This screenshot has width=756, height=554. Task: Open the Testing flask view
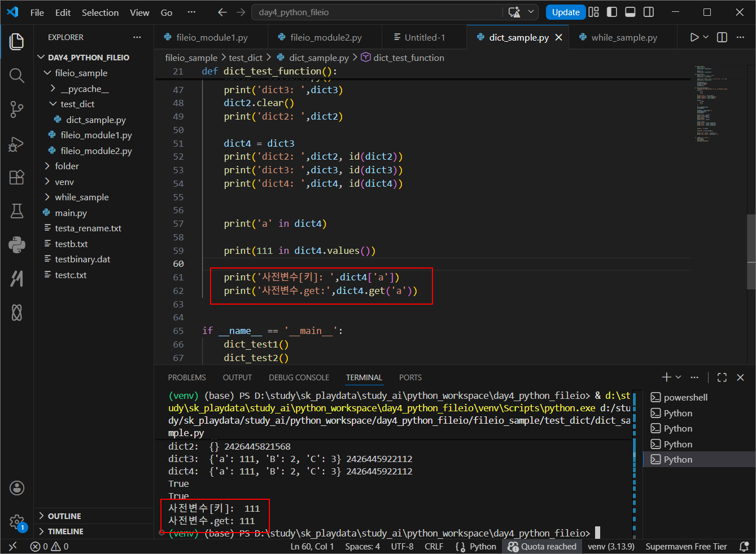click(17, 211)
